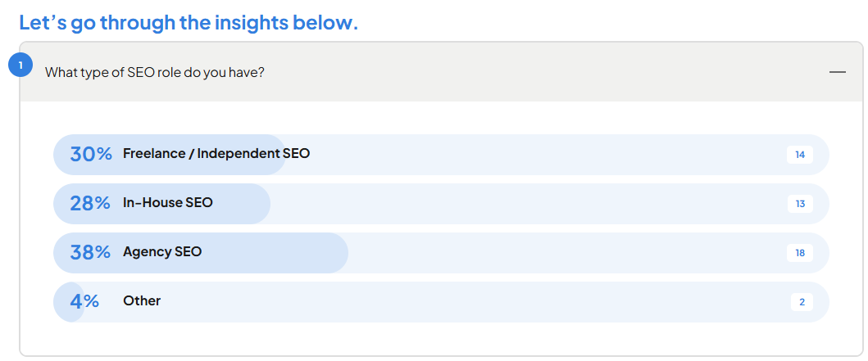Click the 4% percentage value
Screen dimensions: 868x361
click(84, 301)
